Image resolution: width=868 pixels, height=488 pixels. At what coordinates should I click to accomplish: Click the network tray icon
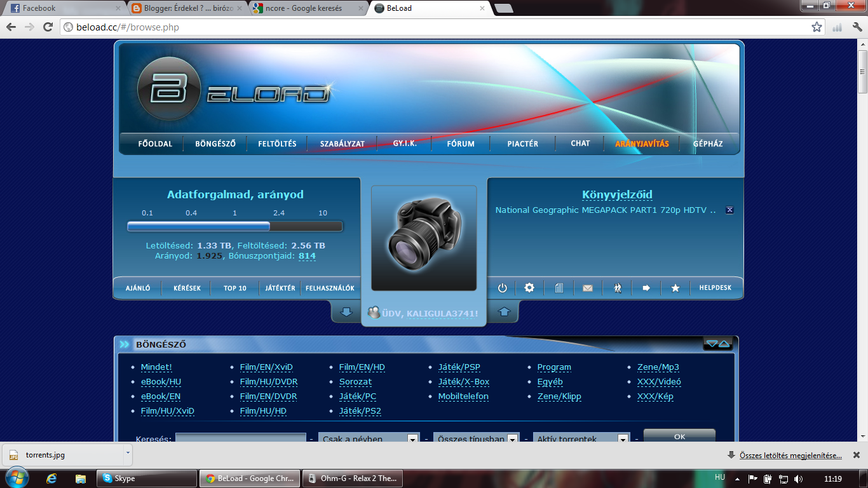[783, 478]
